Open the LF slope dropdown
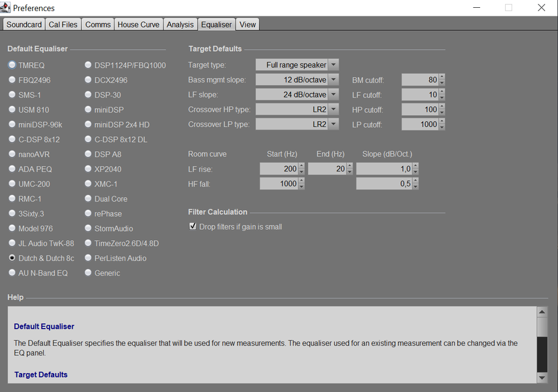This screenshot has width=558, height=392. (x=297, y=95)
